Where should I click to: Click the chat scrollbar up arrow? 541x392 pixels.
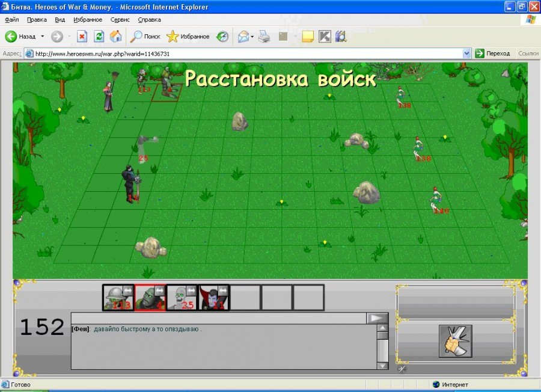(383, 328)
